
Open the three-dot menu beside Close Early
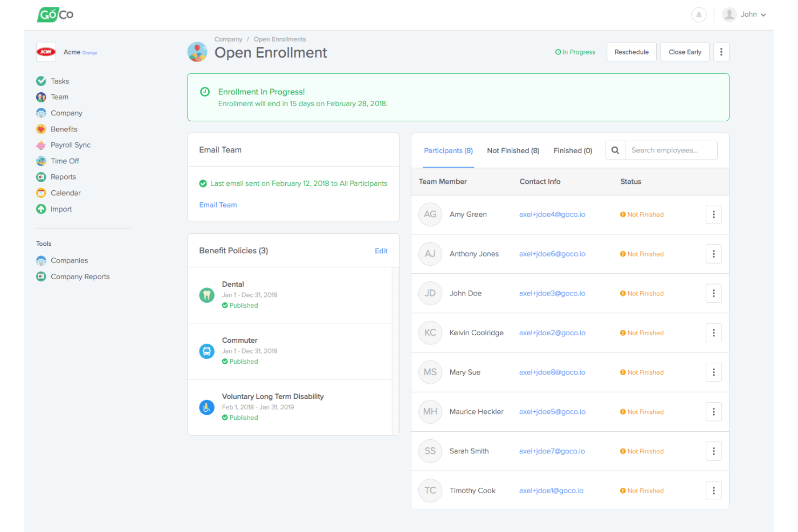pyautogui.click(x=721, y=52)
